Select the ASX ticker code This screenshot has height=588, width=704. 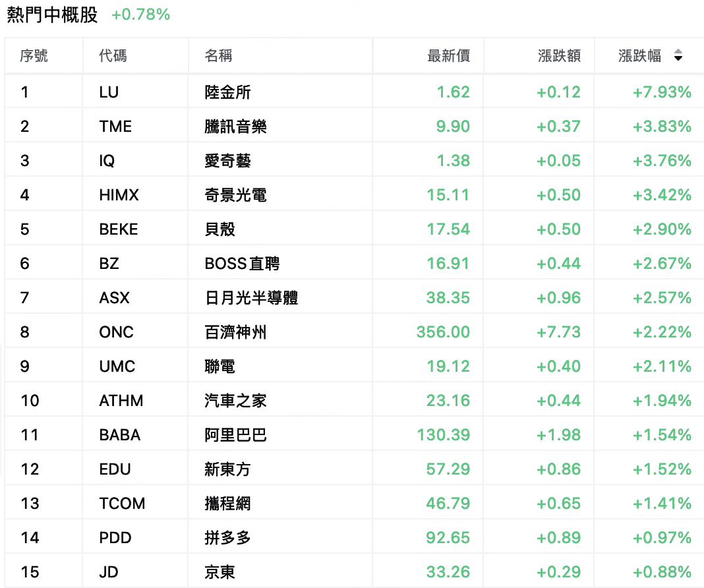(114, 297)
